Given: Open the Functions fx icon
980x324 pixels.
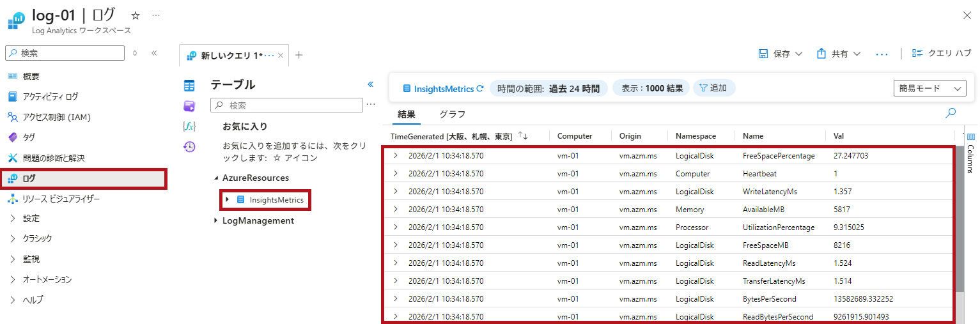Looking at the screenshot, I should point(189,126).
